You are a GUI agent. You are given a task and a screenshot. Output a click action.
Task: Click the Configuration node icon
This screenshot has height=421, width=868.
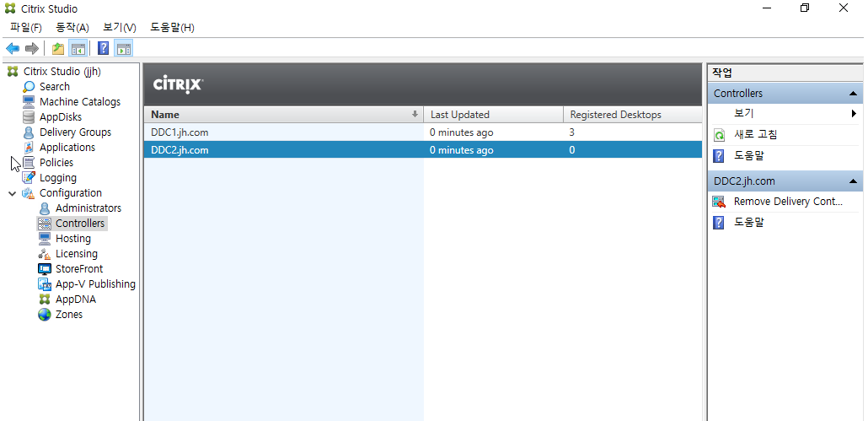[x=29, y=192]
